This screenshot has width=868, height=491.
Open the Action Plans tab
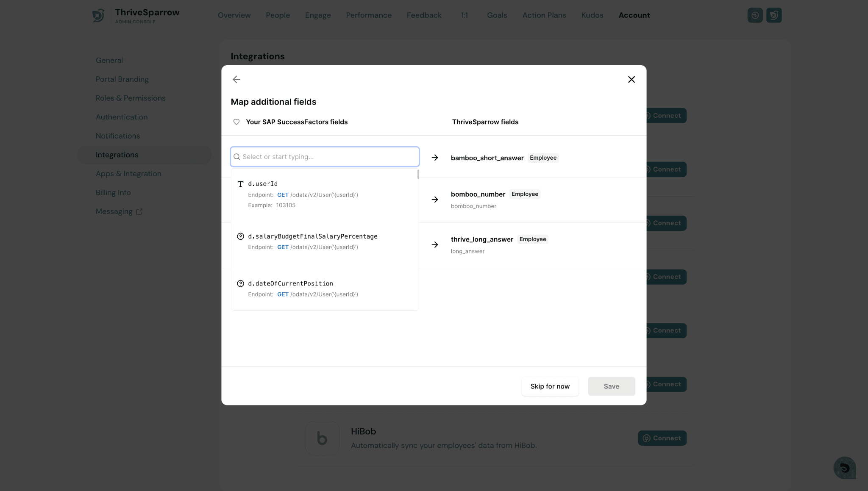(544, 15)
